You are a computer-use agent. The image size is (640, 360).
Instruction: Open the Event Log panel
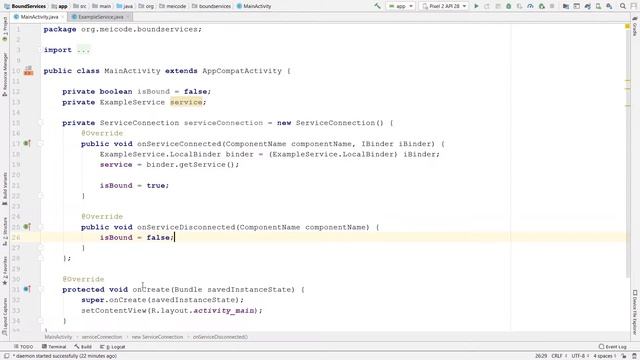(613, 347)
